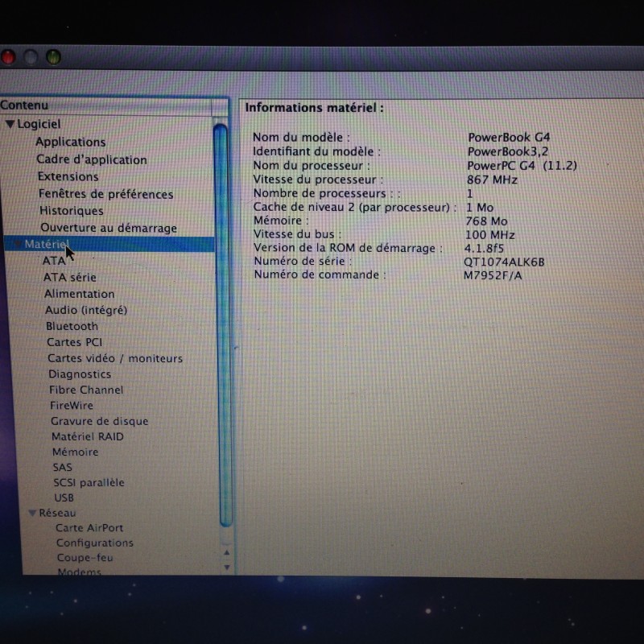
Task: Open Diagnostics entry
Action: 80,374
